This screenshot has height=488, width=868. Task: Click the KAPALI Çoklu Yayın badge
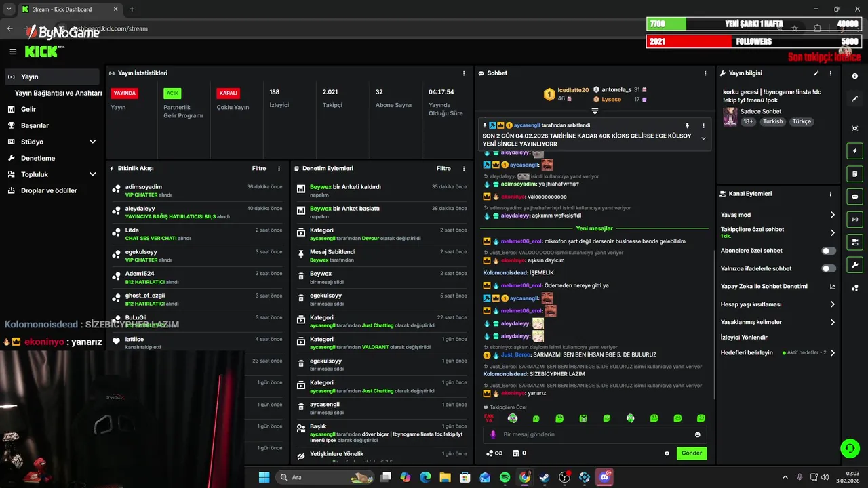[x=228, y=93]
